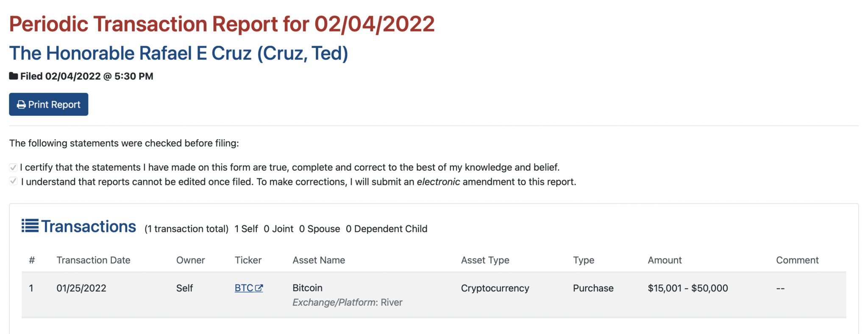Click the printer icon on Print Report

[x=21, y=105]
